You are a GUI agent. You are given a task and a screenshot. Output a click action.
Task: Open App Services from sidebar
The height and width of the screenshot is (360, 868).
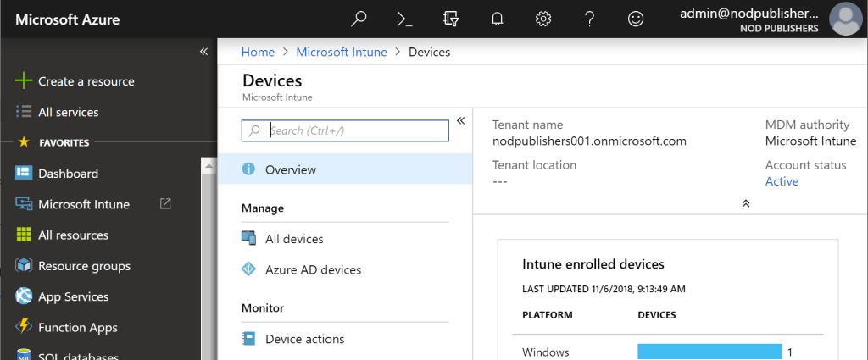coord(73,296)
